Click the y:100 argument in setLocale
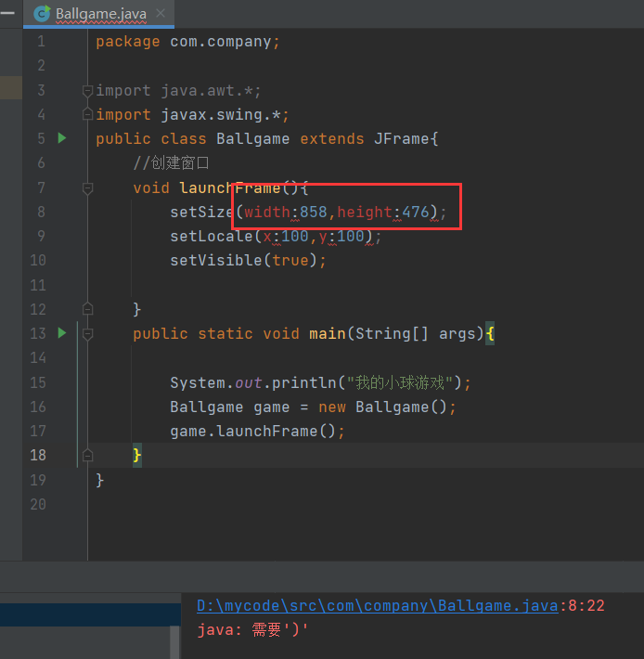 tap(341, 236)
